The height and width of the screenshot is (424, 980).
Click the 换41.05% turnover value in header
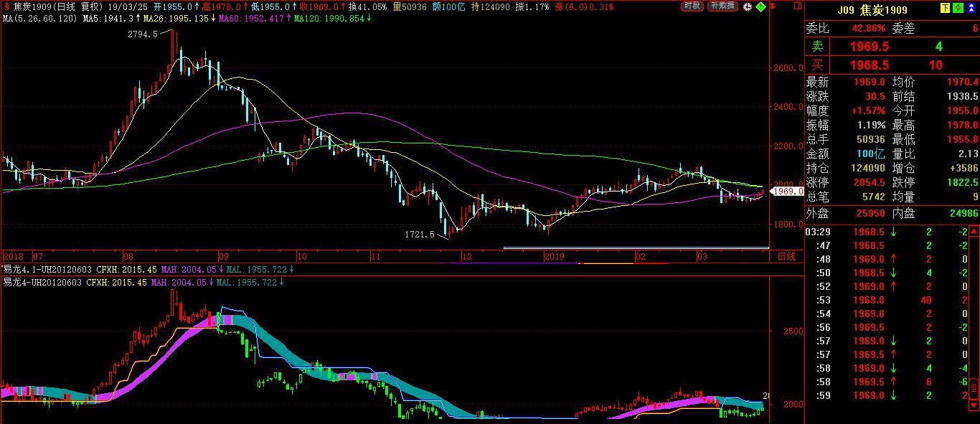[x=367, y=6]
